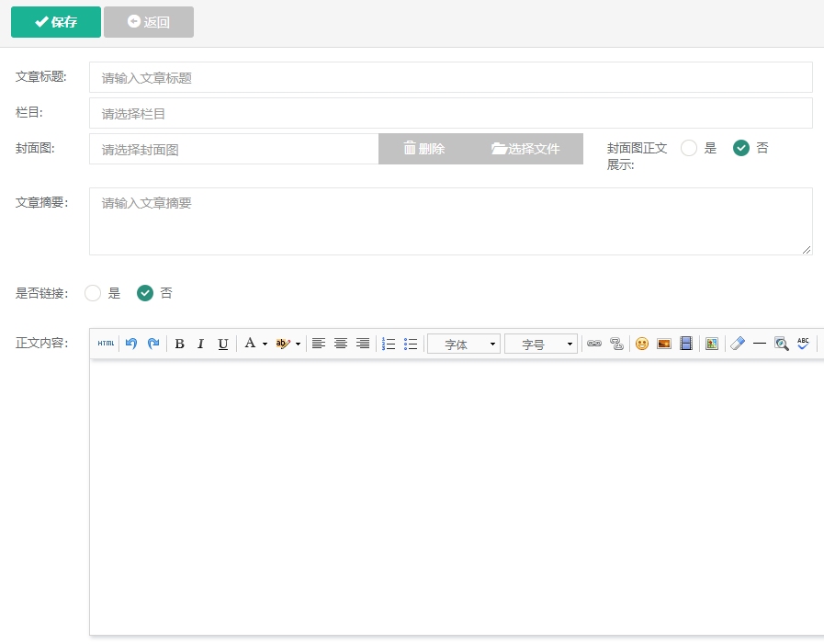The image size is (824, 644).
Task: Grab the summary textarea resize handle
Action: 807,250
